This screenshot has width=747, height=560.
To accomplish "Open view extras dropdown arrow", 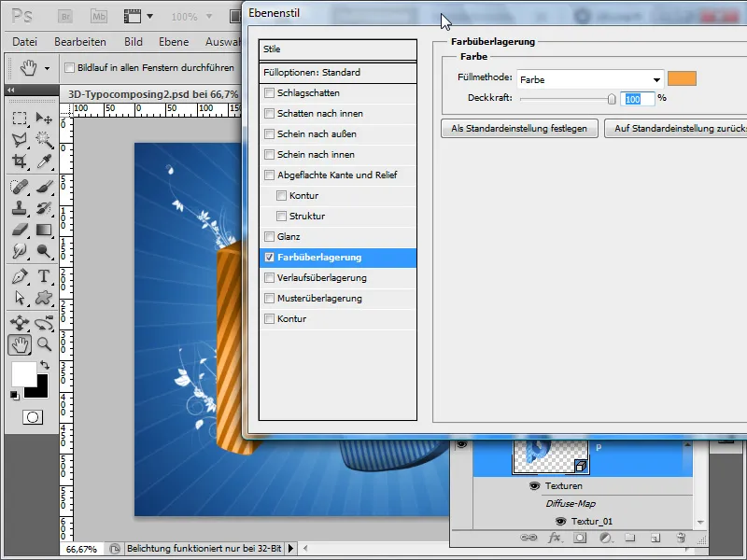I will click(x=149, y=16).
